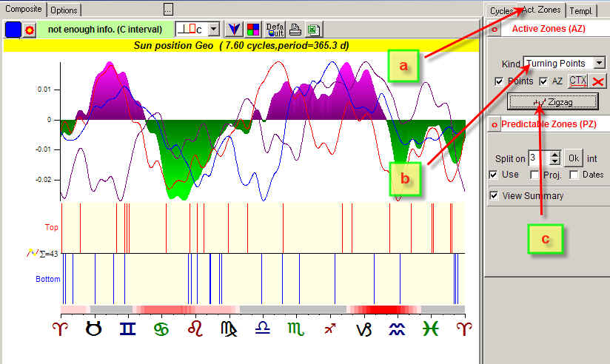Switch to the Cycles tab
This screenshot has width=610, height=364.
[x=500, y=10]
